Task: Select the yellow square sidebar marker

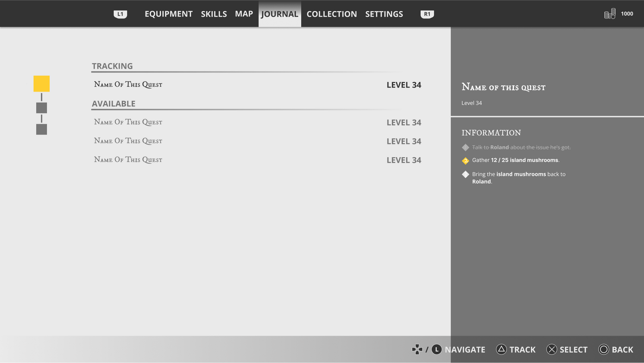Action: pyautogui.click(x=42, y=83)
